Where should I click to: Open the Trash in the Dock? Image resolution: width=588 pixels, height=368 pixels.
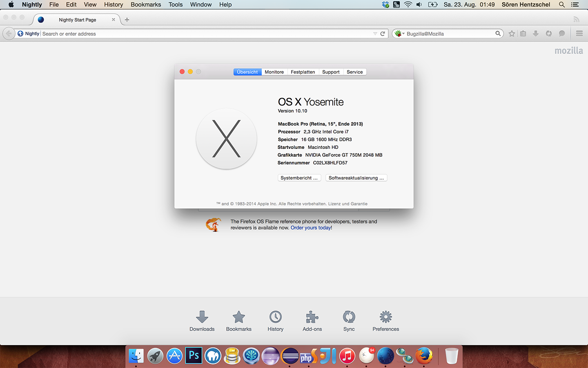[451, 356]
